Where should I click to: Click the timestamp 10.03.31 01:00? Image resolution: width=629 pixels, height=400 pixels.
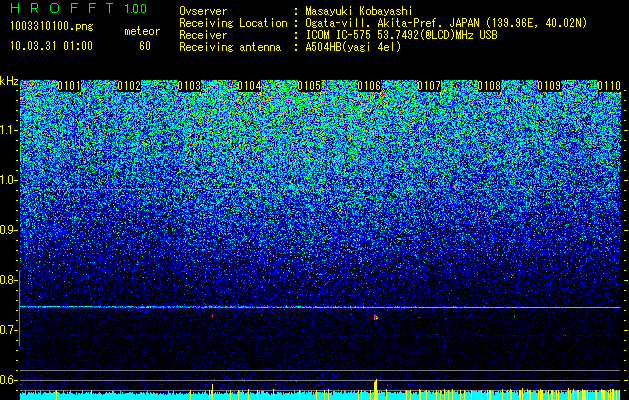coord(51,46)
